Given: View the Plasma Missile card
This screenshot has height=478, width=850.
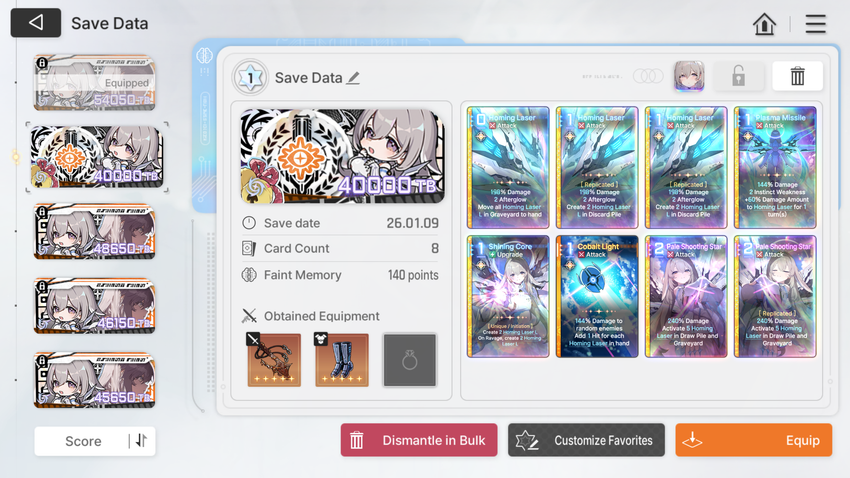Looking at the screenshot, I should click(x=775, y=167).
